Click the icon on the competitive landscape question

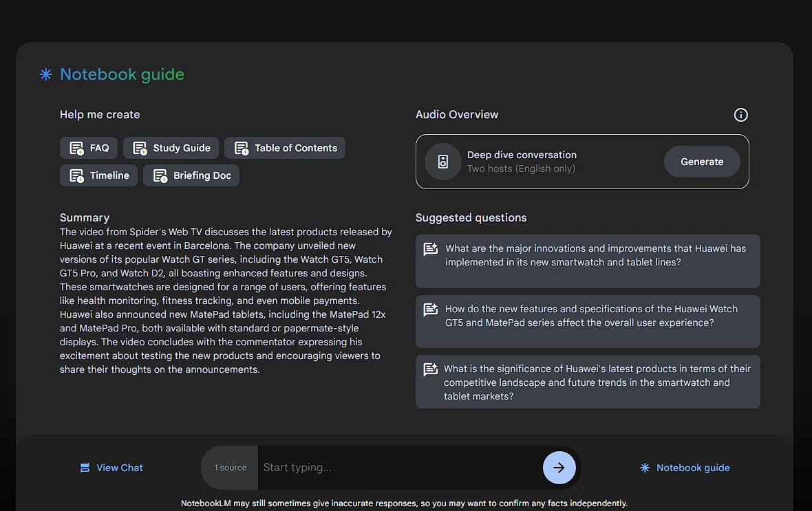(431, 369)
